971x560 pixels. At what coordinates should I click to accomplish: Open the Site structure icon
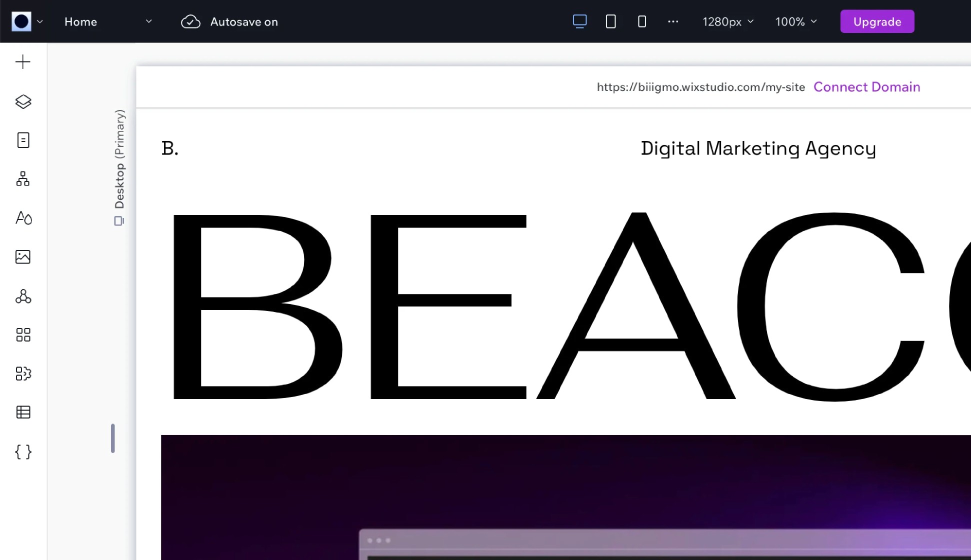pos(23,179)
